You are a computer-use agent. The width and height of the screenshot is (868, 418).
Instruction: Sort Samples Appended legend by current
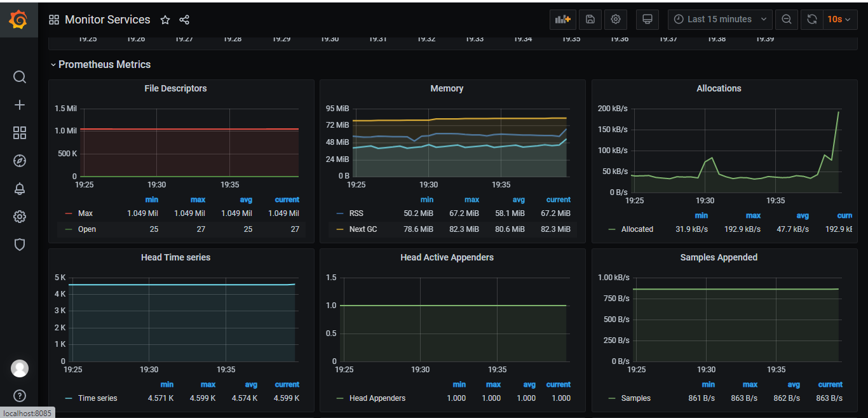[831, 384]
